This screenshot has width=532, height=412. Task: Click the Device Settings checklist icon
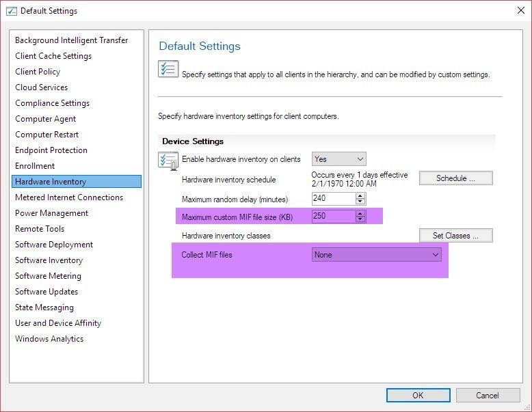pyautogui.click(x=168, y=161)
